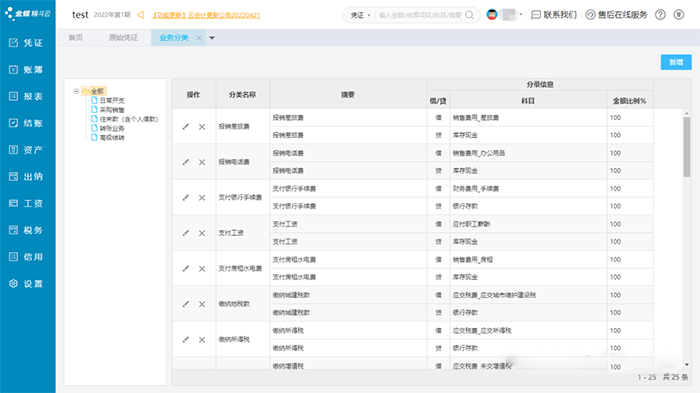The image size is (700, 393).
Task: Click the search input field
Action: pyautogui.click(x=420, y=15)
